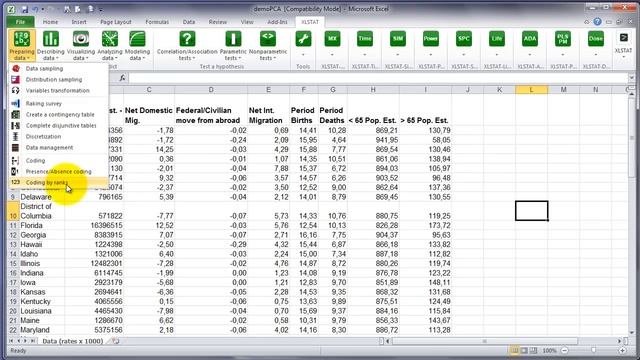Click cell with value 16396515

94,226
